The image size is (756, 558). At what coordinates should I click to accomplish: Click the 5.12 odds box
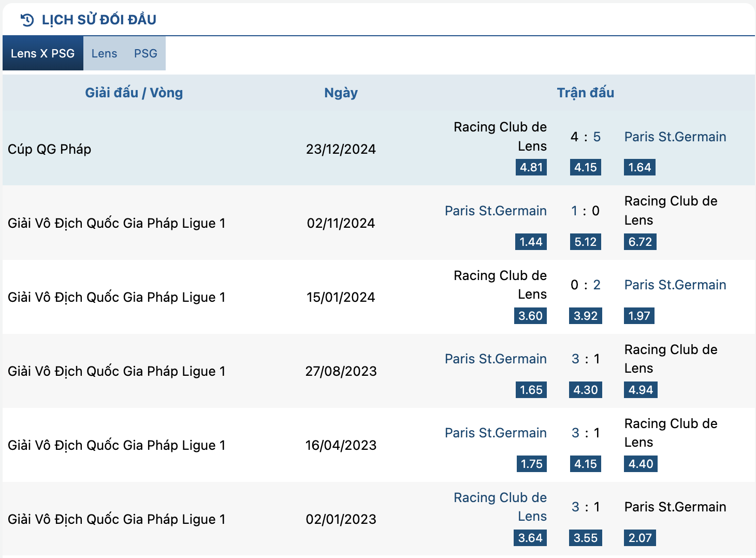click(x=586, y=242)
